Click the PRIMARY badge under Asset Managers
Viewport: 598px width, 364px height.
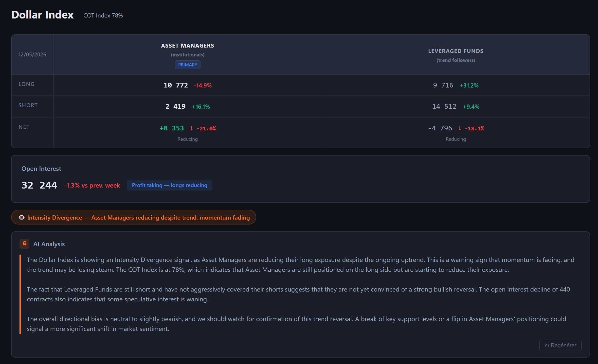coord(188,65)
